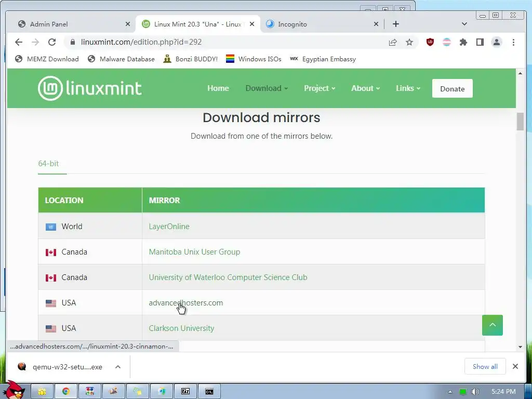Click the padlock site info icon
The image size is (532, 399).
click(x=72, y=42)
